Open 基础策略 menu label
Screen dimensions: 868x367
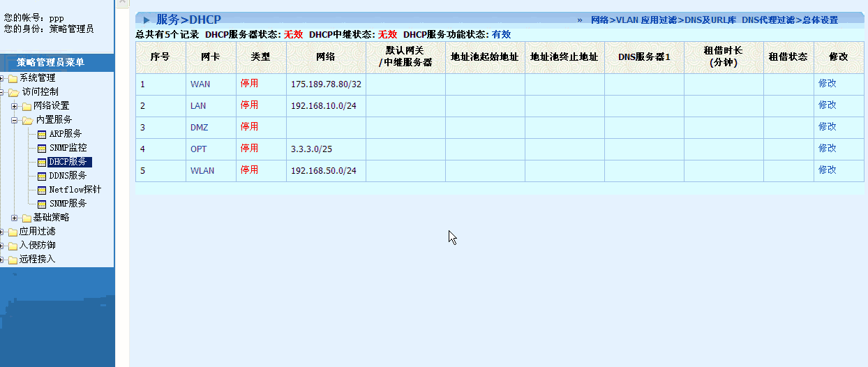point(51,217)
